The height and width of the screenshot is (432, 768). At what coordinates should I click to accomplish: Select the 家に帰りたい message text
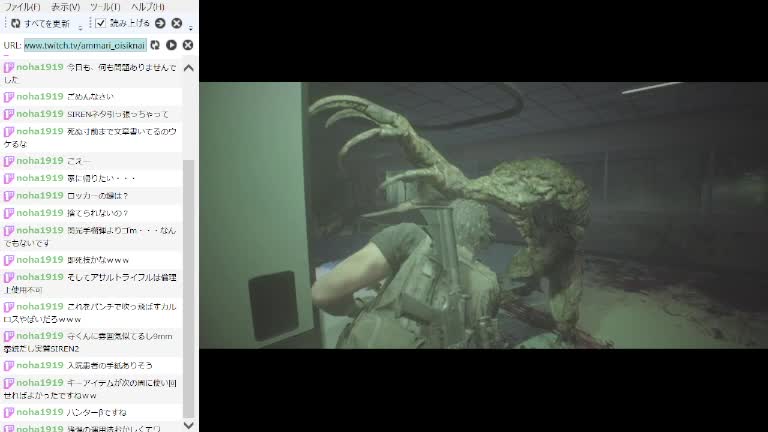coord(101,178)
